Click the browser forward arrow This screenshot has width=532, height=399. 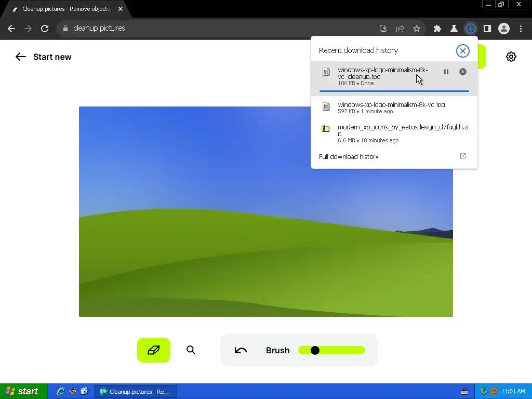click(x=28, y=29)
